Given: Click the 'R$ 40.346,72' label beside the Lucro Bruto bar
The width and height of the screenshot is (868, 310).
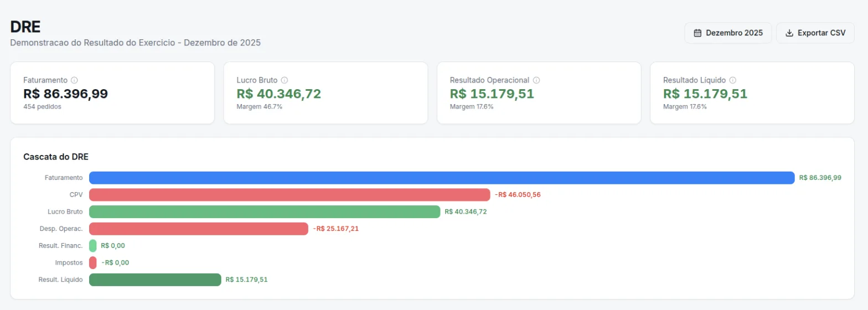Looking at the screenshot, I should (466, 211).
